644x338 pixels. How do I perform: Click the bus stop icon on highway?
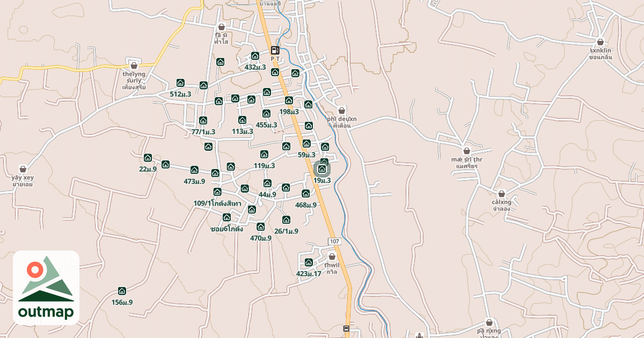point(346,328)
